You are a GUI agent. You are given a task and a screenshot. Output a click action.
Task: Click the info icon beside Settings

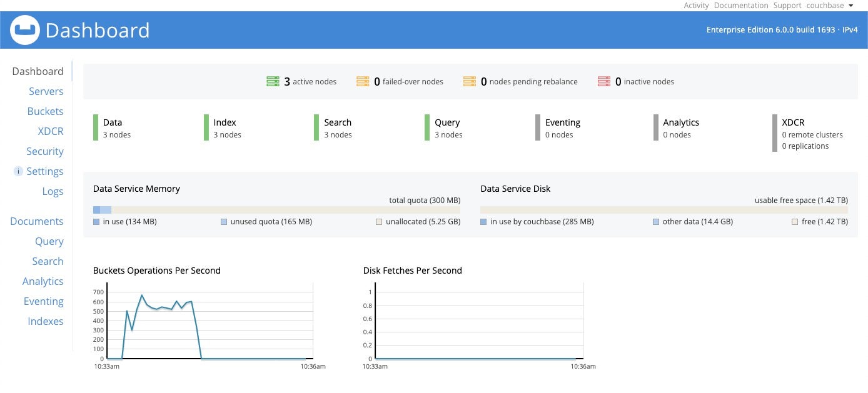click(x=18, y=171)
